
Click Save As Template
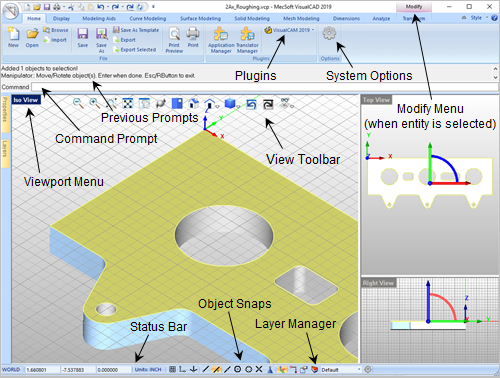[136, 30]
